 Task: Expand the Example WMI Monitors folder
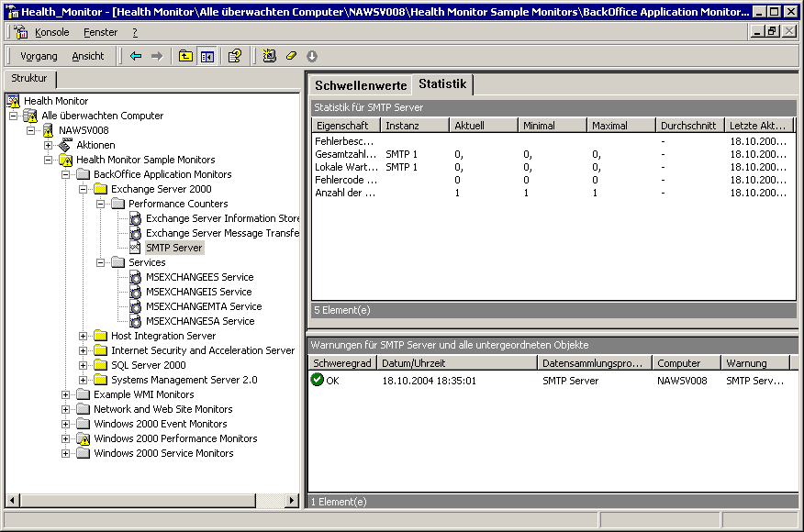(66, 394)
